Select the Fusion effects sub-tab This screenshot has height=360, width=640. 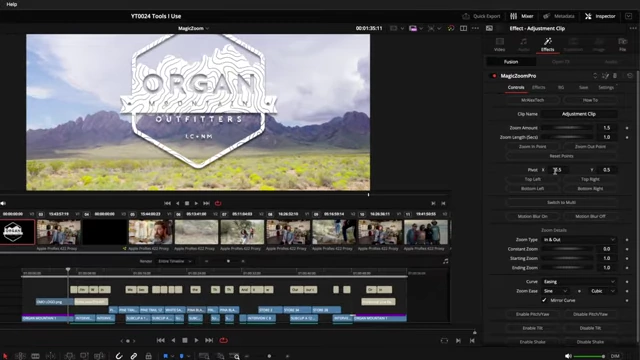click(511, 62)
